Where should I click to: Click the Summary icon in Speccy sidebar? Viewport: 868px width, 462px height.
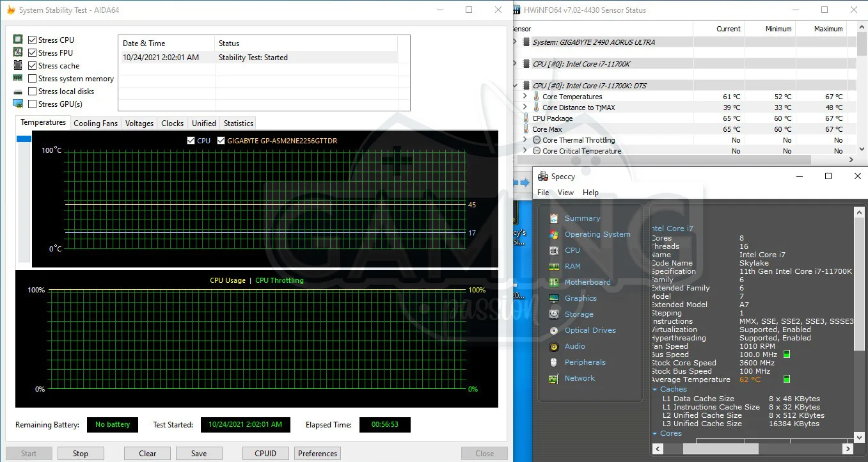[x=554, y=218]
